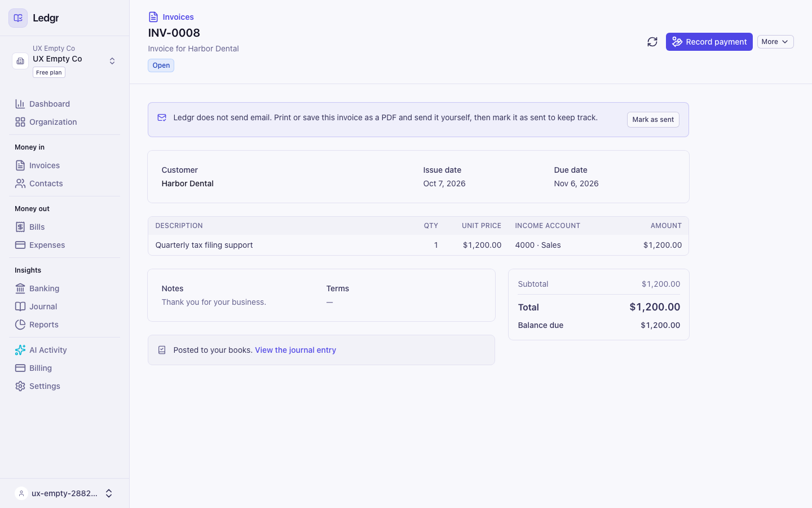Click the Journal book icon
This screenshot has height=508, width=812.
coord(20,306)
